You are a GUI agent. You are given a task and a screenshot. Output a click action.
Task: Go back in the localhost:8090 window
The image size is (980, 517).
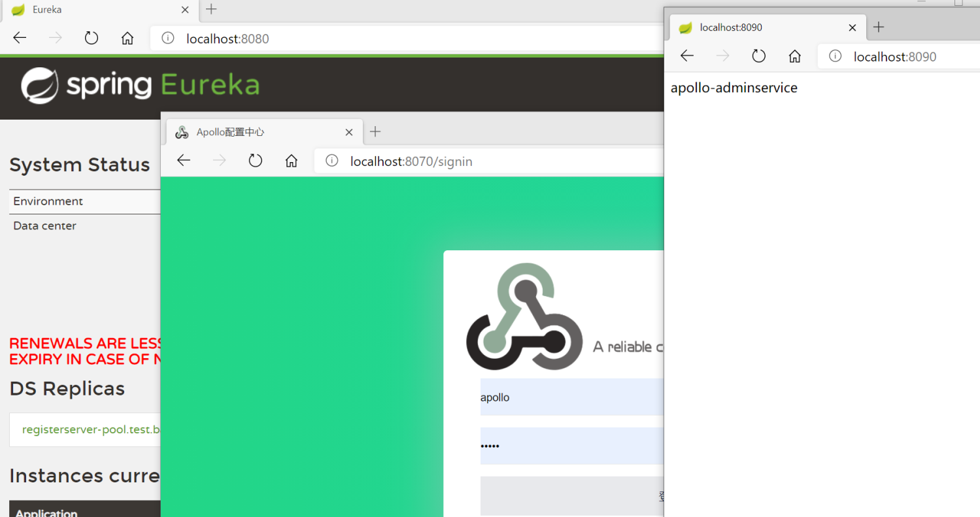click(x=687, y=56)
